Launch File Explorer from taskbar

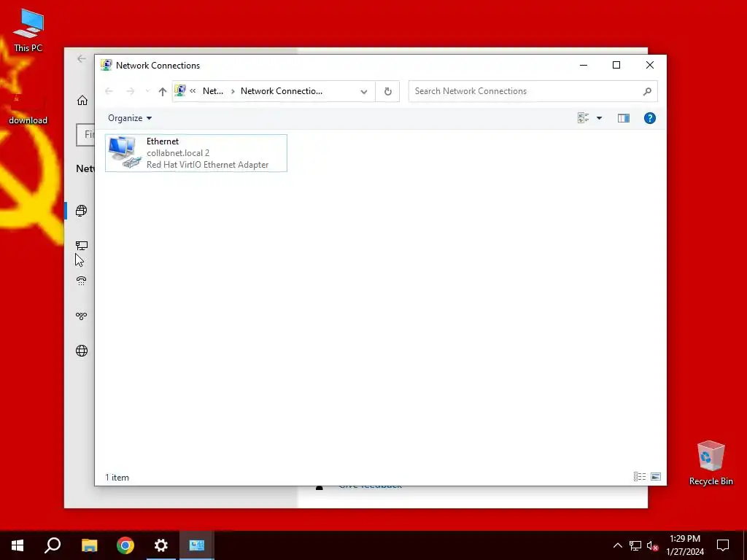89,545
